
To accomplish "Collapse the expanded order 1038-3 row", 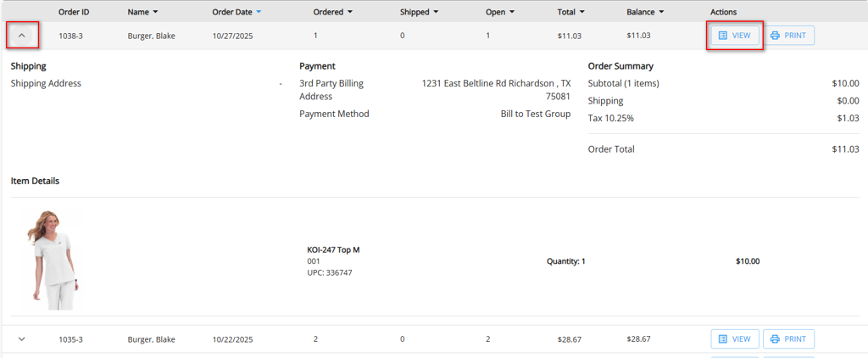I will coord(22,36).
